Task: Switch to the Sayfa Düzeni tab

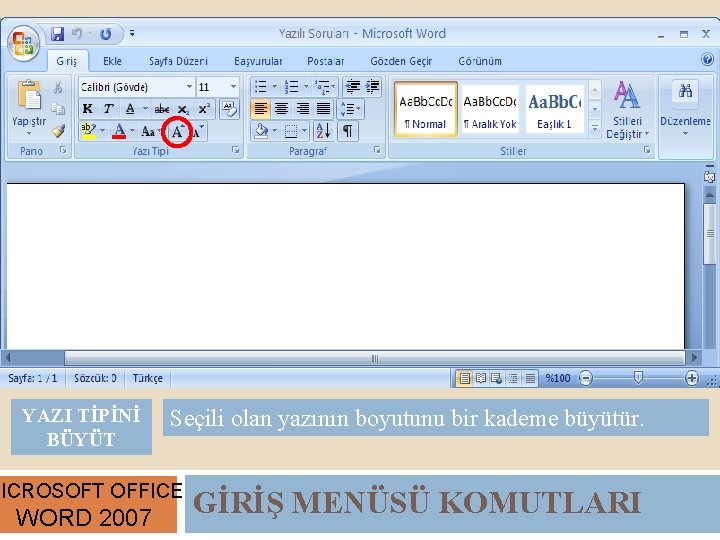Action: coord(178,61)
